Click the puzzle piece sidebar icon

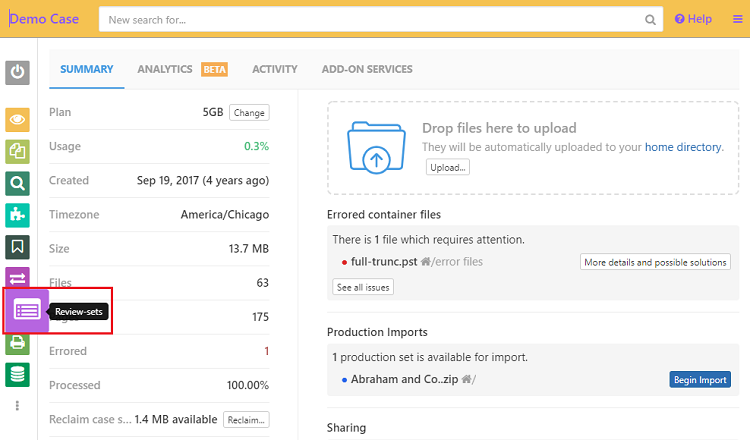(18, 214)
